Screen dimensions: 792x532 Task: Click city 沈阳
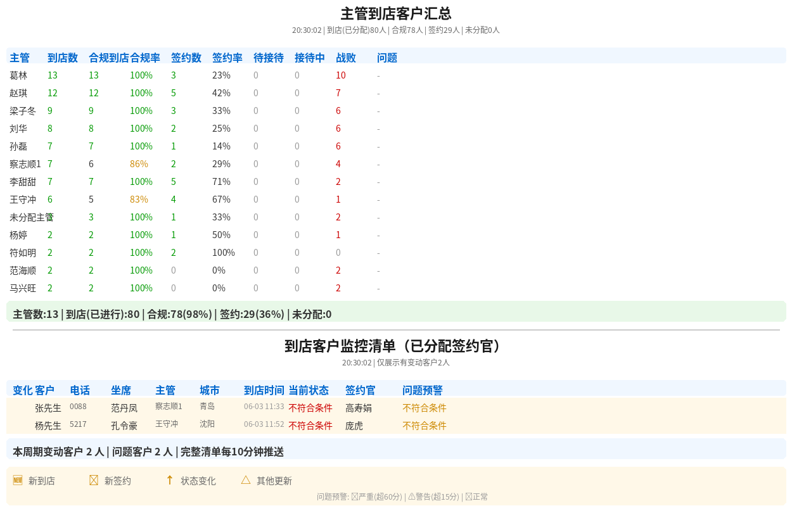click(x=207, y=424)
